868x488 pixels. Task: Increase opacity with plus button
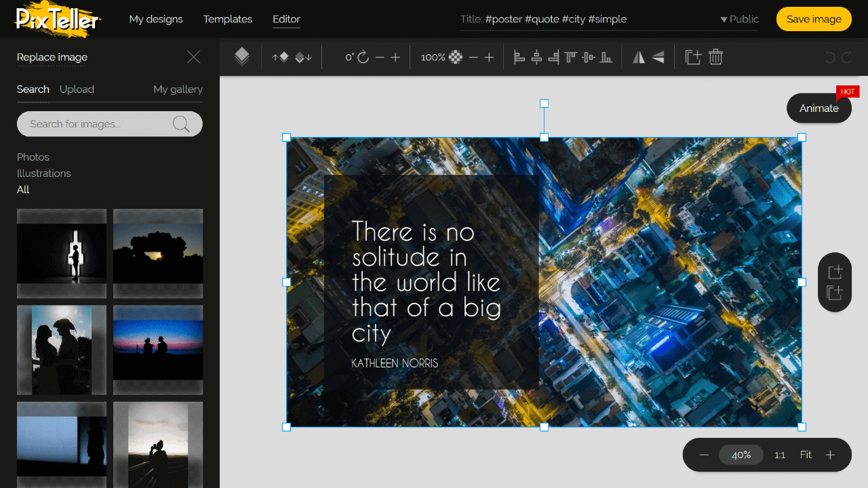pos(489,58)
